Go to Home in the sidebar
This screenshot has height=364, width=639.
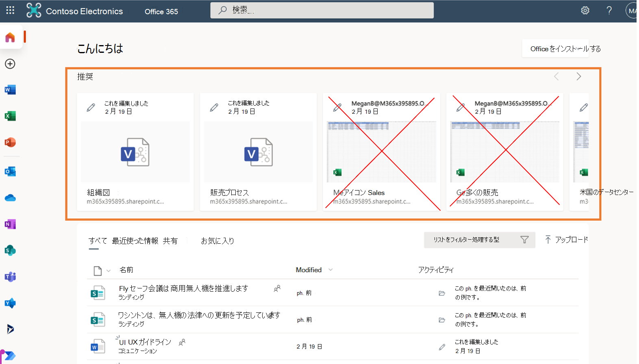(10, 37)
